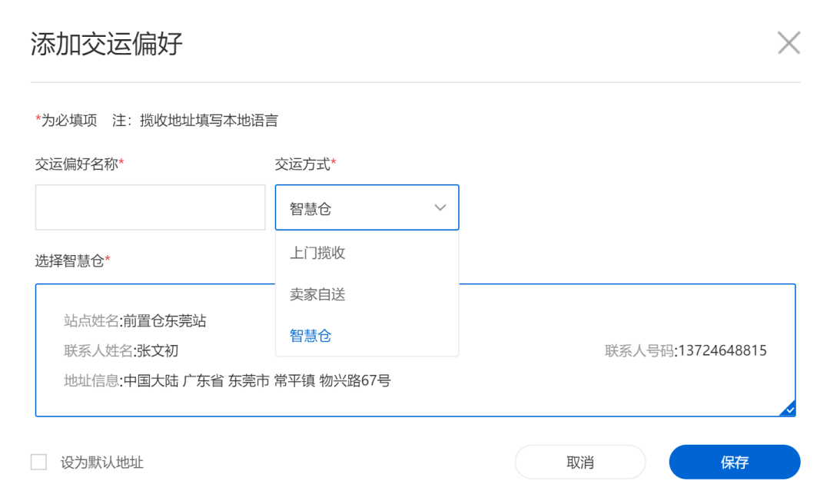
Task: Click the 交运偏好名称 field label
Action: [x=77, y=164]
